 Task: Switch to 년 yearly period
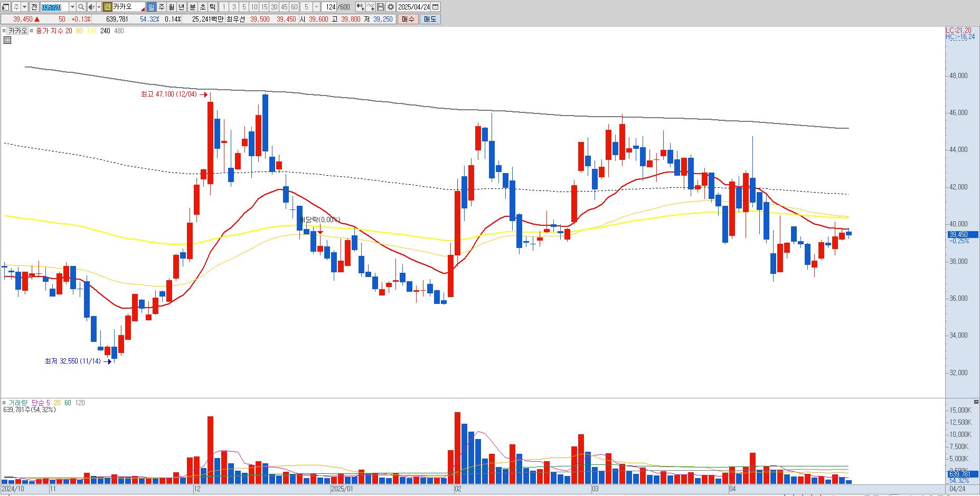click(182, 7)
